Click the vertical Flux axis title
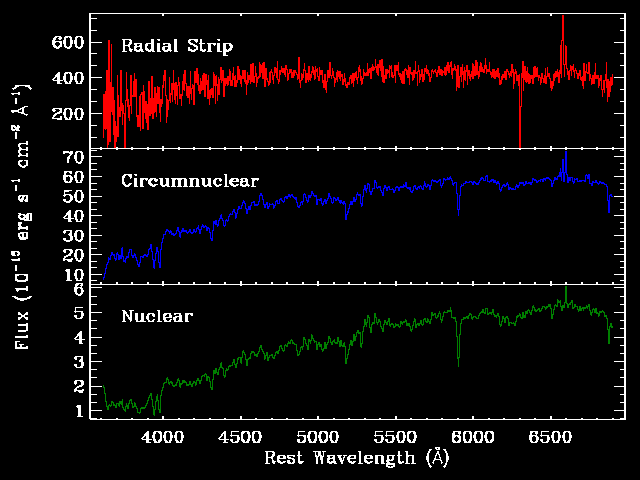Viewport: 640px width, 480px height. pos(22,216)
